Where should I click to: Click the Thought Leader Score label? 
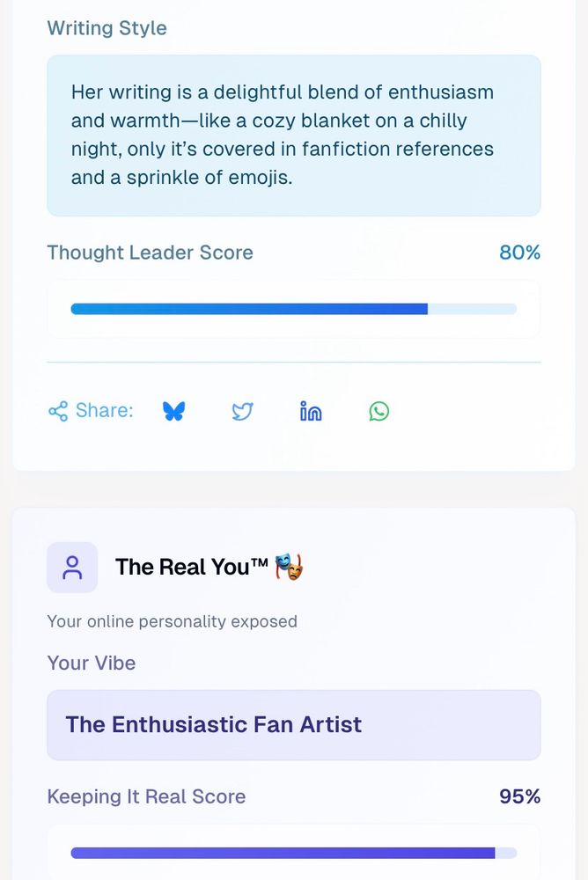pos(150,253)
